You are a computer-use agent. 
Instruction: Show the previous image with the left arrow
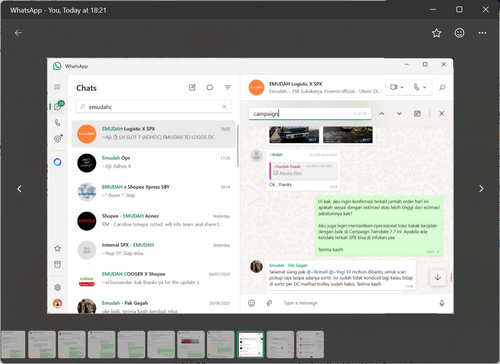[19, 189]
